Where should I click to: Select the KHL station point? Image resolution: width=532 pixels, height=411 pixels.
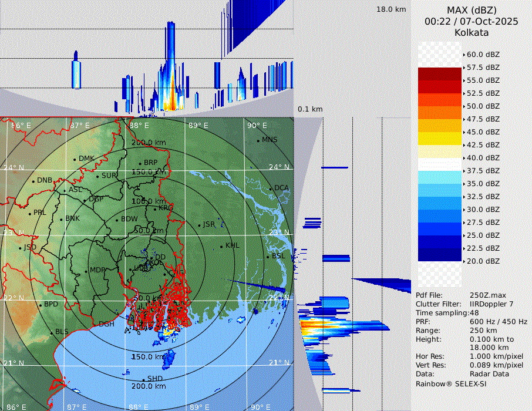point(221,246)
